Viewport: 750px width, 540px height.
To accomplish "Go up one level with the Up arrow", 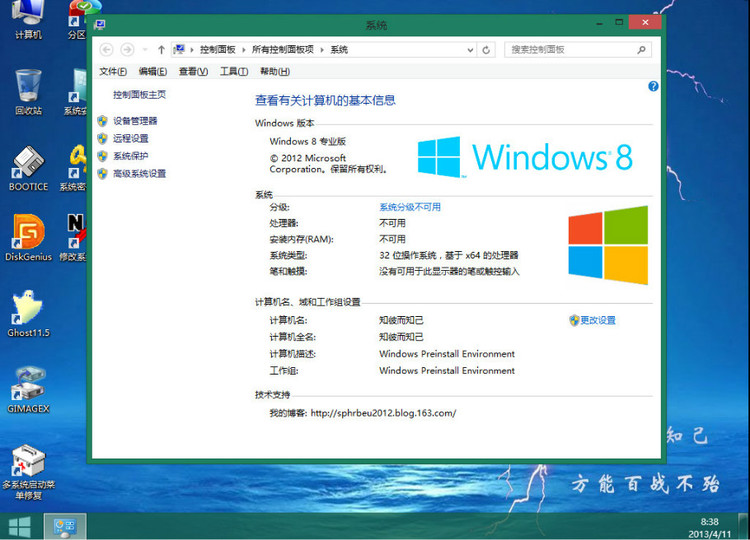I will click(x=161, y=49).
